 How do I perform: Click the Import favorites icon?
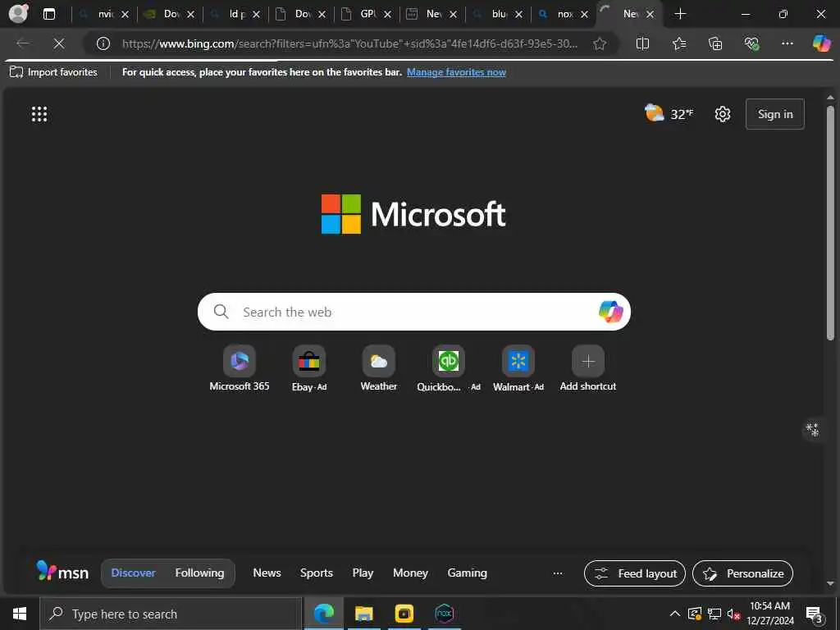[x=16, y=72]
